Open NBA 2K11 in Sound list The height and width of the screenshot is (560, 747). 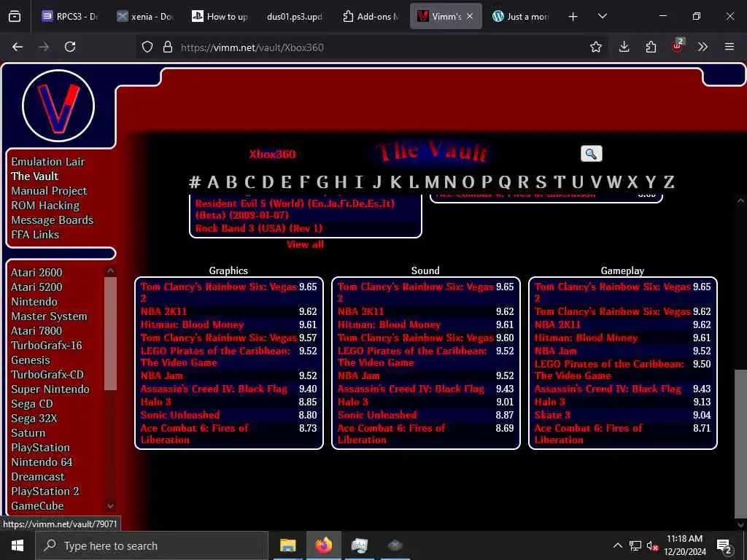click(x=360, y=311)
